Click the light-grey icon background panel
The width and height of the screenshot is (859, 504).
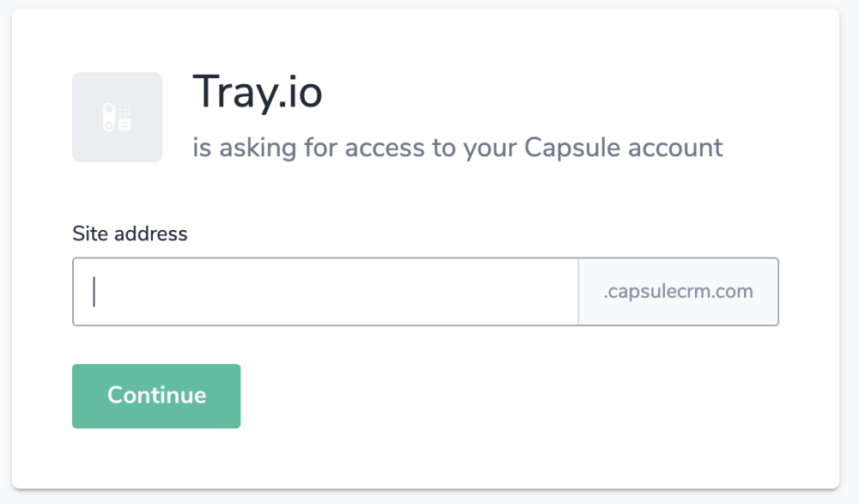(x=117, y=117)
